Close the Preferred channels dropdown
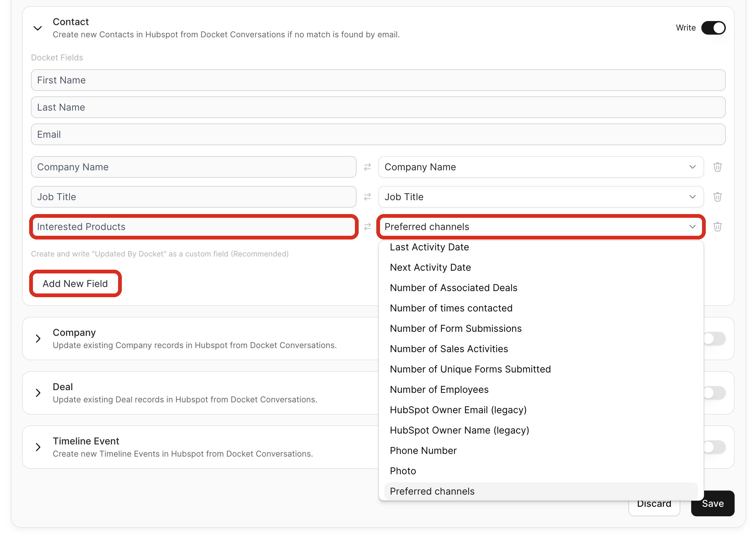756x536 pixels. (541, 227)
